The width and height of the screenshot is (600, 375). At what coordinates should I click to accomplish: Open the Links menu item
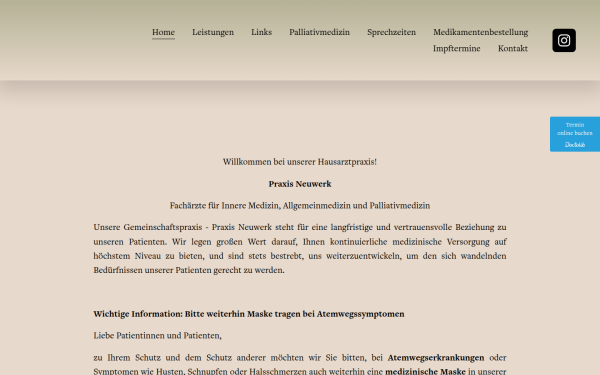[261, 32]
